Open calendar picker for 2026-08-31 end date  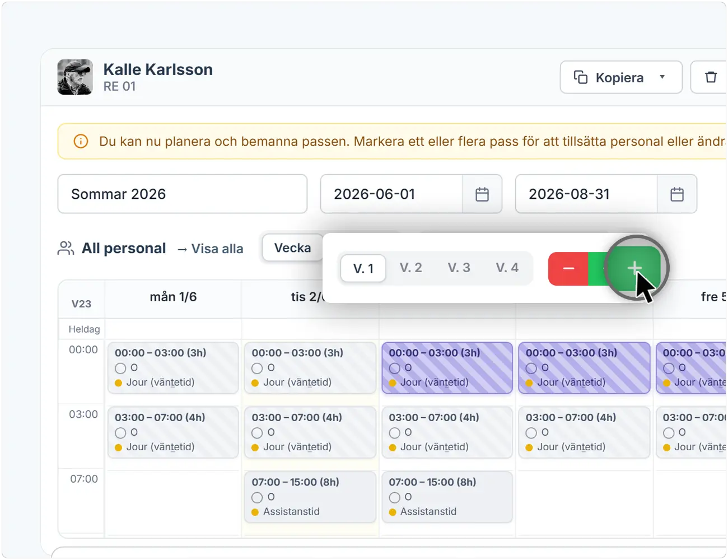(x=676, y=194)
